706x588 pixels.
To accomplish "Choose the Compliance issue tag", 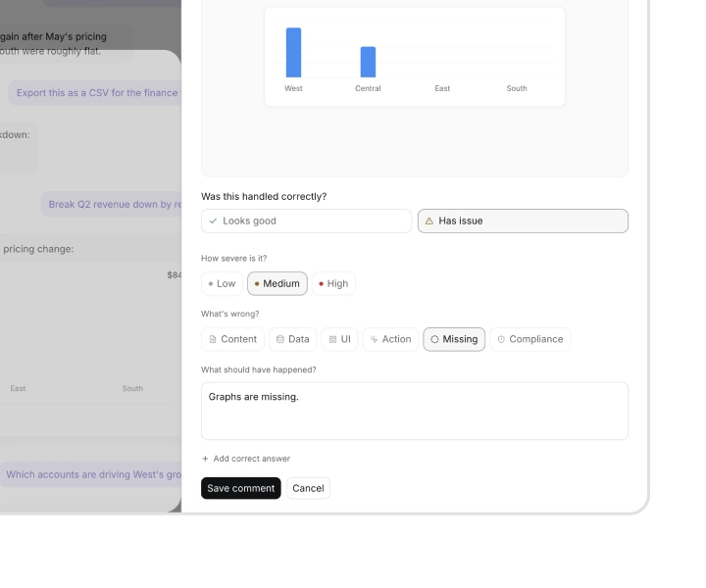I will click(529, 339).
